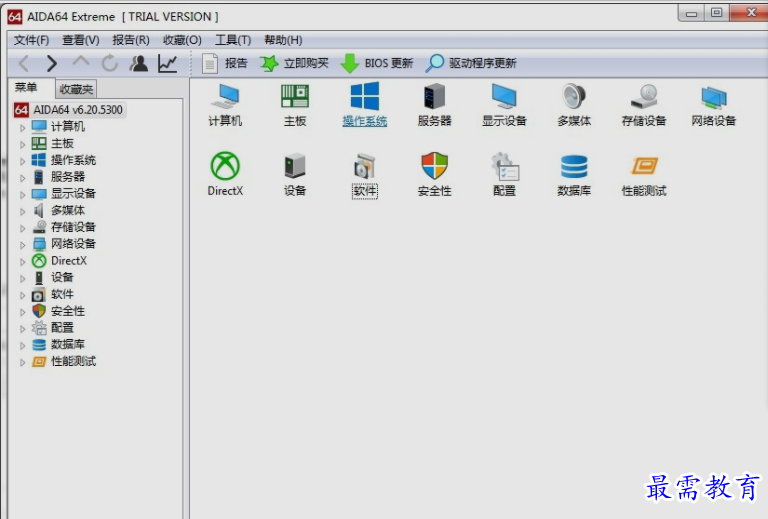This screenshot has height=519, width=768.
Task: Select 存储设备 in the sidebar tree
Action: click(73, 227)
